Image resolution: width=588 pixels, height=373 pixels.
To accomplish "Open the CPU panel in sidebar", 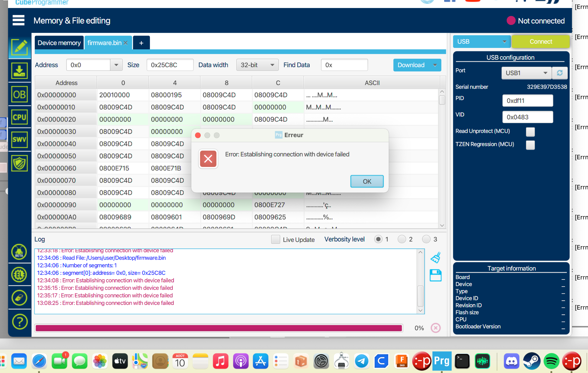I will [20, 117].
